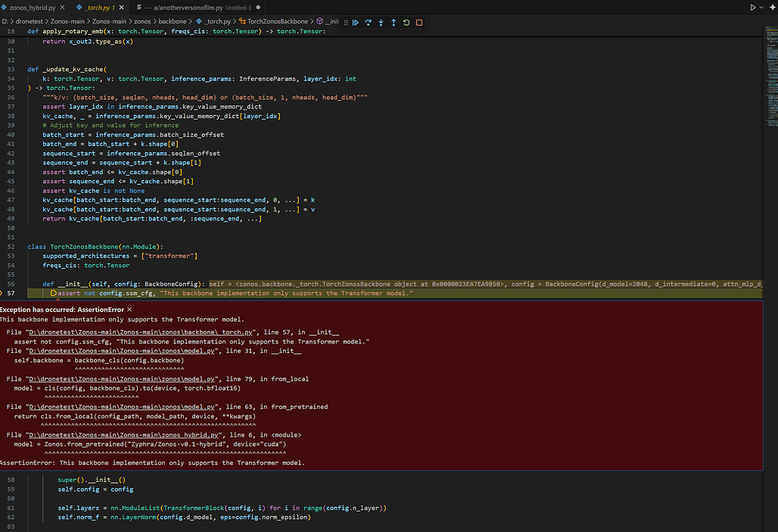Close the zonos_hybrid.py tab
The width and height of the screenshot is (778, 532).
pyautogui.click(x=62, y=8)
